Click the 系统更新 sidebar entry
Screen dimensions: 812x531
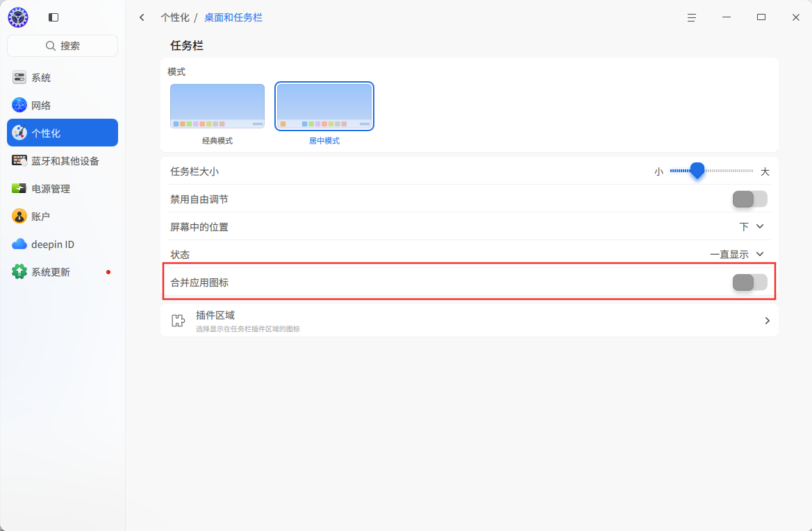[x=63, y=271]
